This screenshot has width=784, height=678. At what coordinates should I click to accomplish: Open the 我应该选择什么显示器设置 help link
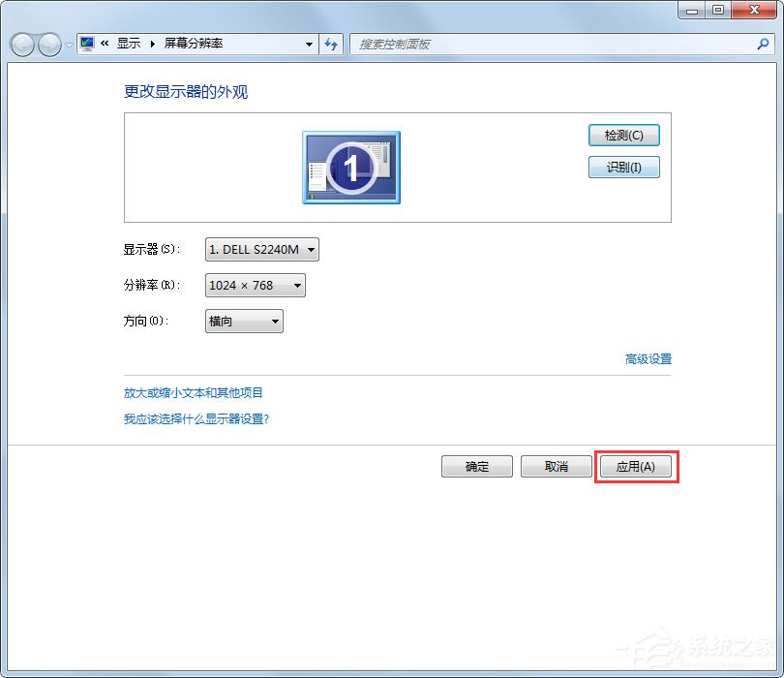point(197,414)
